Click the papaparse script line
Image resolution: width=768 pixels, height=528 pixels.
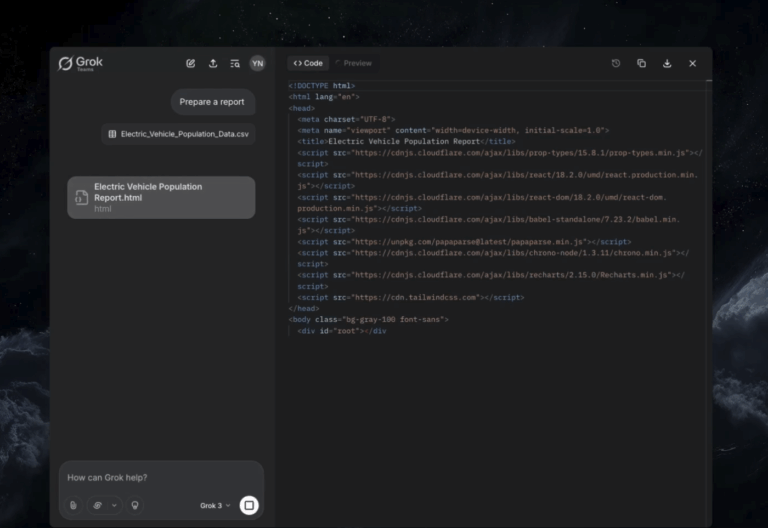[x=464, y=242]
